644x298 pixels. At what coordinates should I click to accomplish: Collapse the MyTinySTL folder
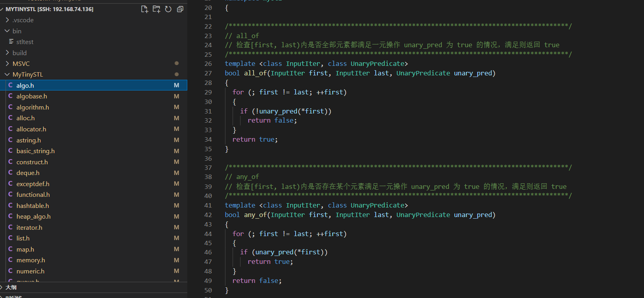click(x=7, y=74)
